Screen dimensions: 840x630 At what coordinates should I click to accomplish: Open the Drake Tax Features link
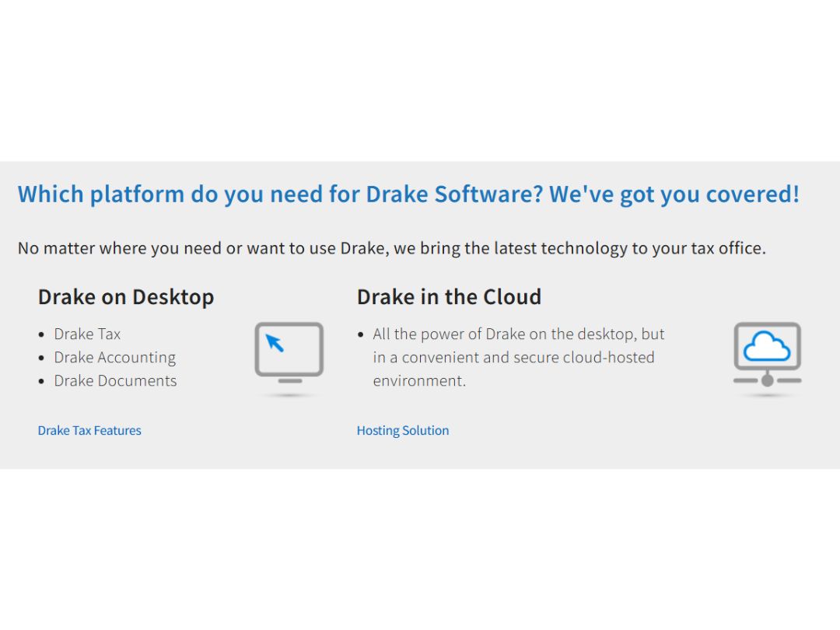89,431
